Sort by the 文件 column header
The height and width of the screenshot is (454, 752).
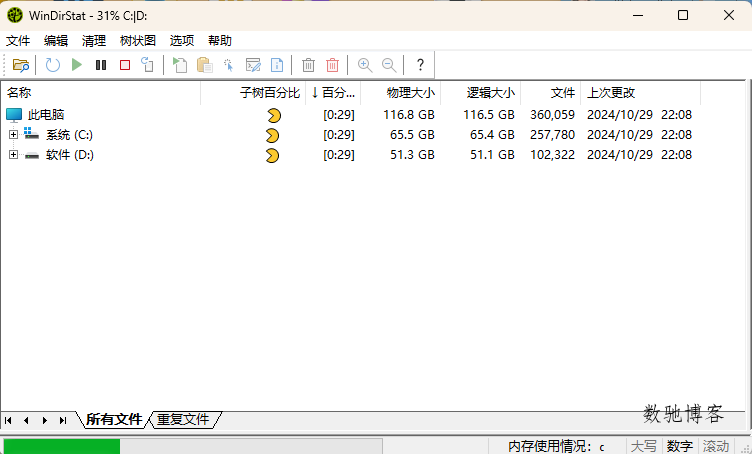pos(551,93)
